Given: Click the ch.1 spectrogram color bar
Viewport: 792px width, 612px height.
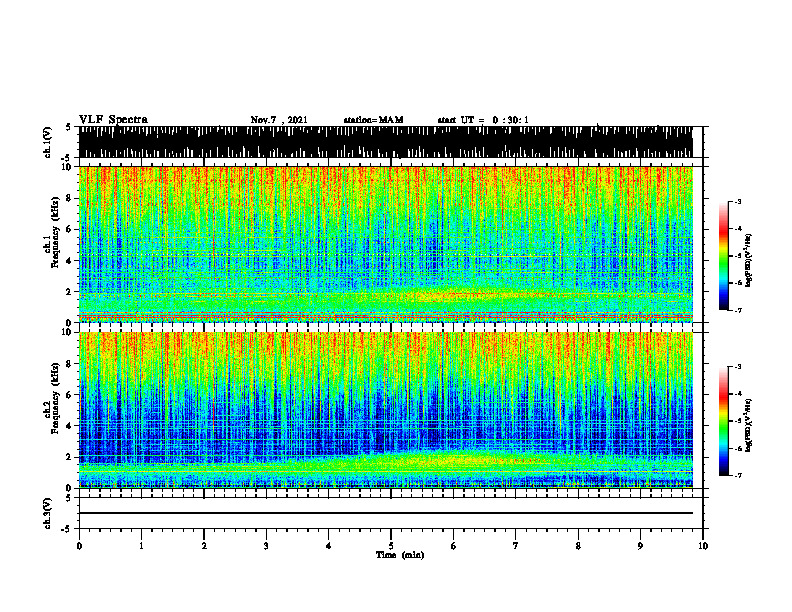Looking at the screenshot, I should click(x=724, y=256).
